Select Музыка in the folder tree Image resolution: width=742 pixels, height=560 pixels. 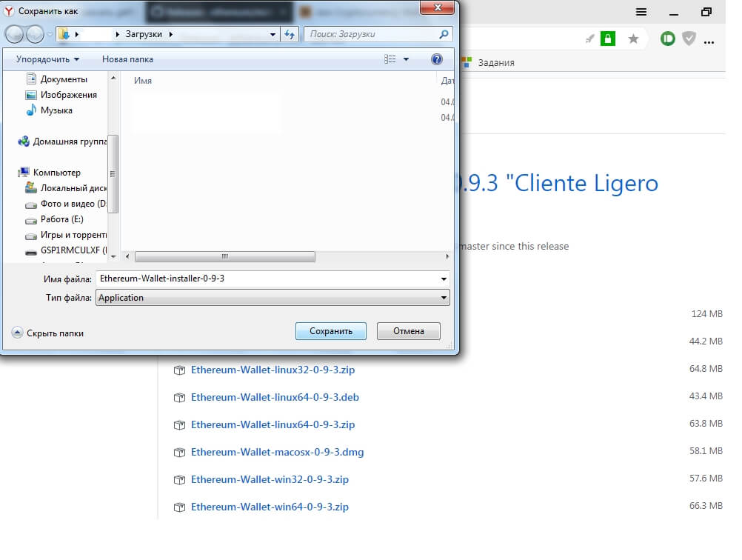point(56,110)
